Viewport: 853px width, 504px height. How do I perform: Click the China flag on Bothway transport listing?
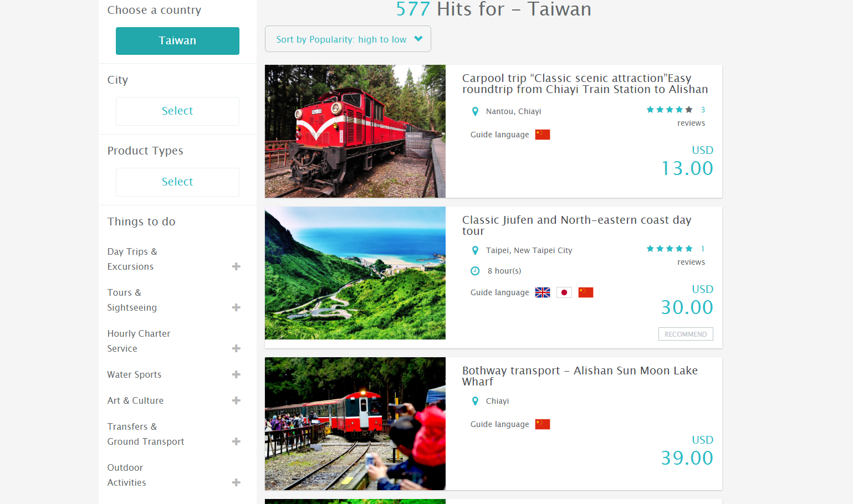point(542,424)
